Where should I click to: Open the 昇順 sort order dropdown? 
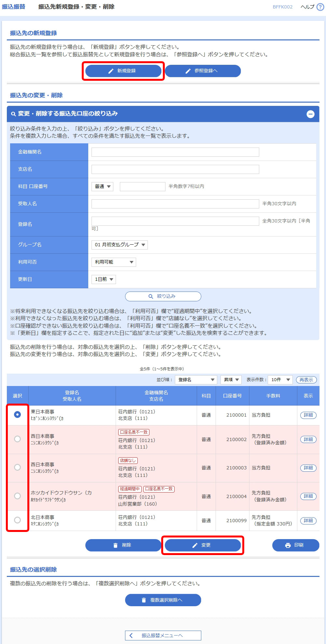pos(231,380)
